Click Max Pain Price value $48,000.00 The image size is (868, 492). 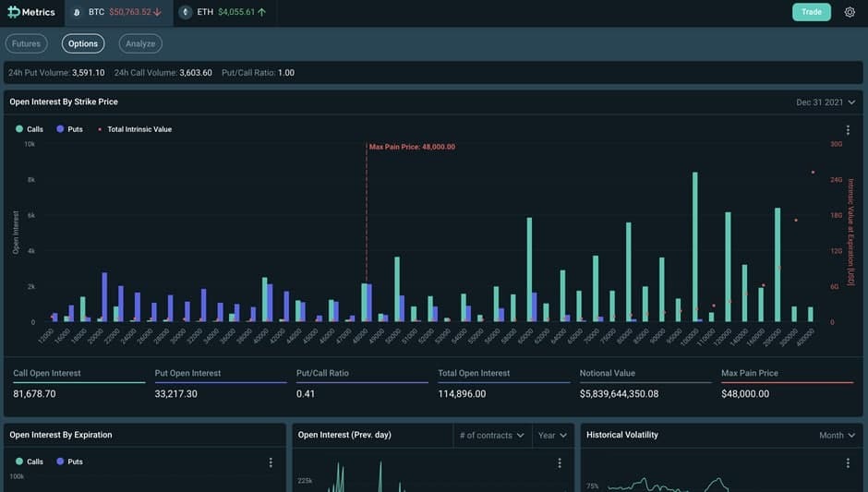click(745, 394)
